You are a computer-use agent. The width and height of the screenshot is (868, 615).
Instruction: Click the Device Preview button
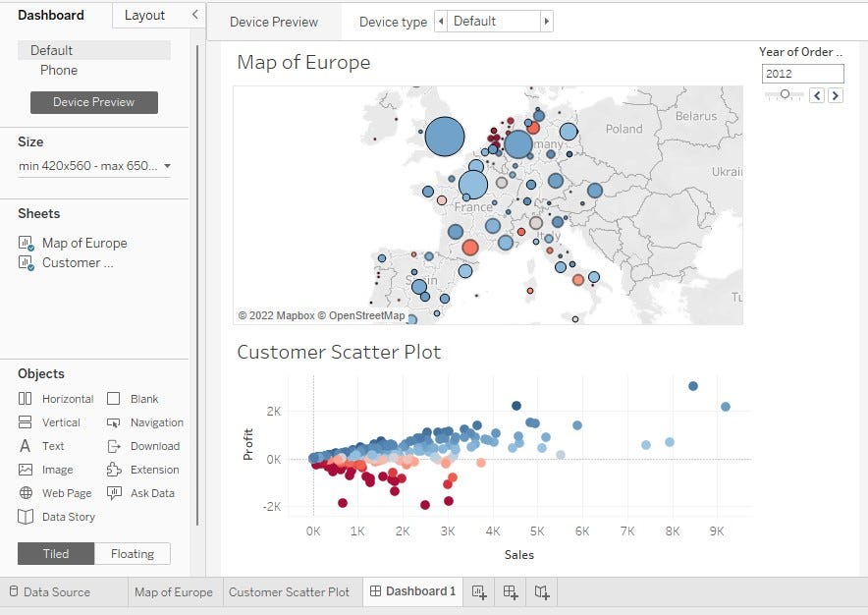click(93, 102)
